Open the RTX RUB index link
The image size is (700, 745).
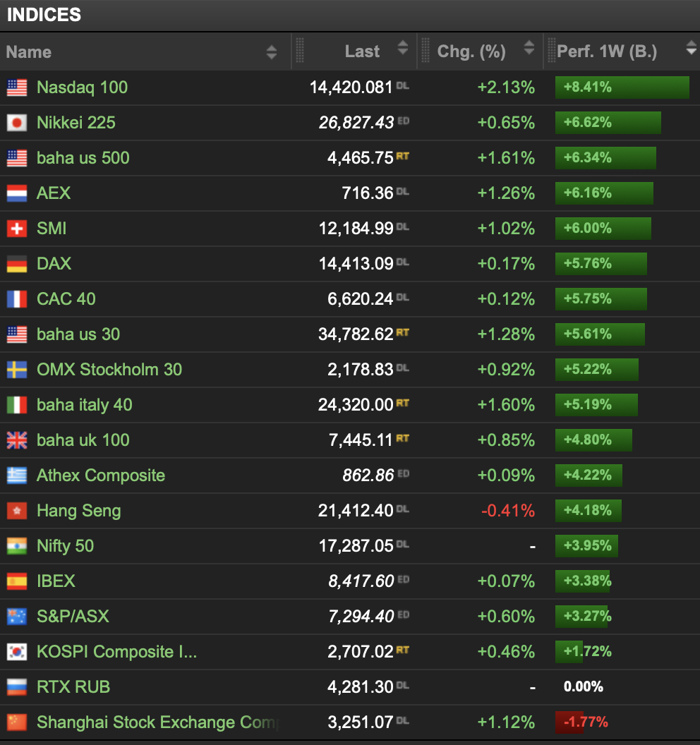pyautogui.click(x=73, y=687)
